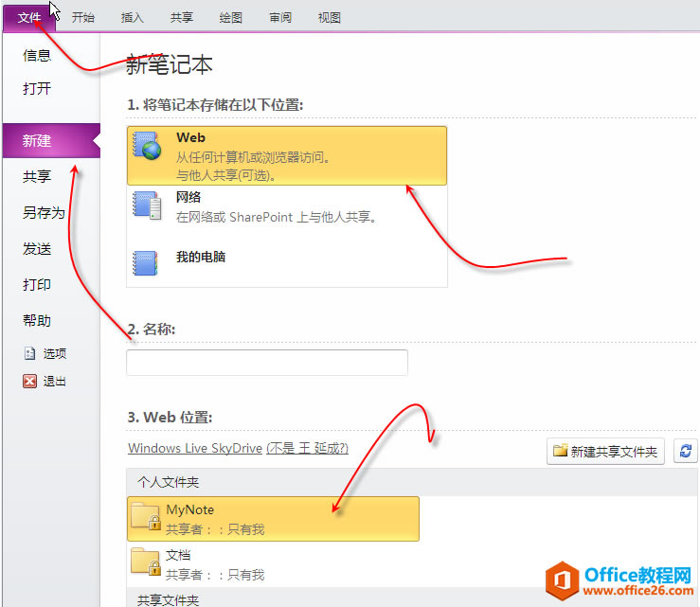Click the 网络 notebook server icon
This screenshot has height=607, width=700.
coord(147,205)
